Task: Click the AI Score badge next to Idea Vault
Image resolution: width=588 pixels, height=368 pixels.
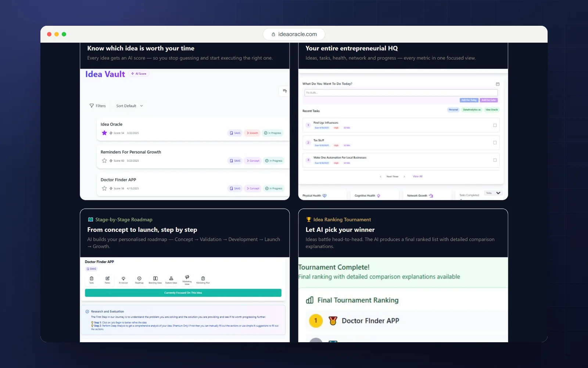Action: (x=139, y=74)
